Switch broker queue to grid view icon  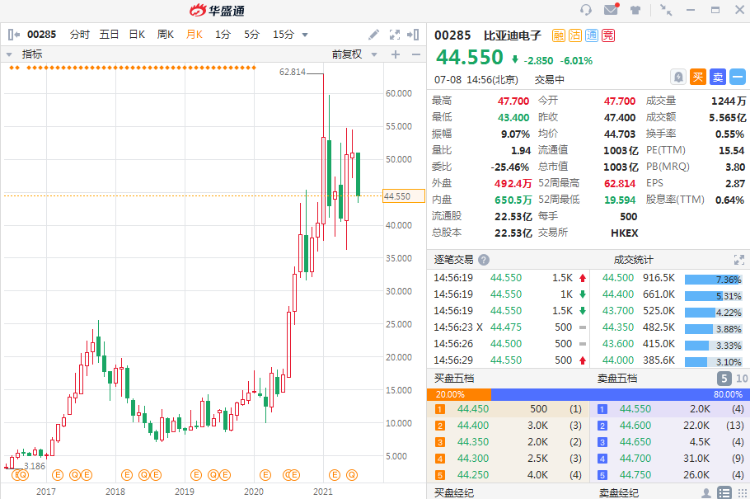pyautogui.click(x=742, y=493)
